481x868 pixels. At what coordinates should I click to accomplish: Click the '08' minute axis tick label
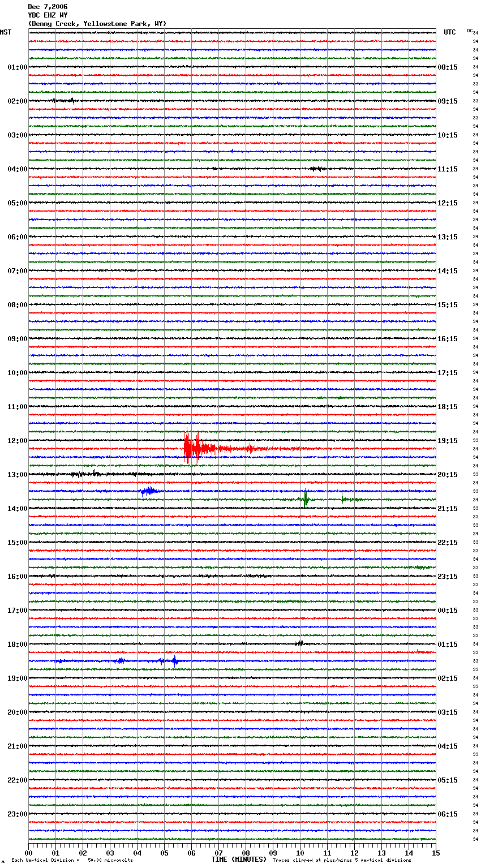pyautogui.click(x=246, y=853)
